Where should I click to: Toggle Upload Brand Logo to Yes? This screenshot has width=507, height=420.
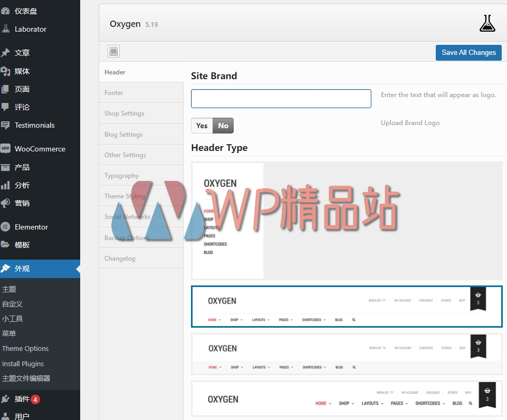[x=202, y=126]
